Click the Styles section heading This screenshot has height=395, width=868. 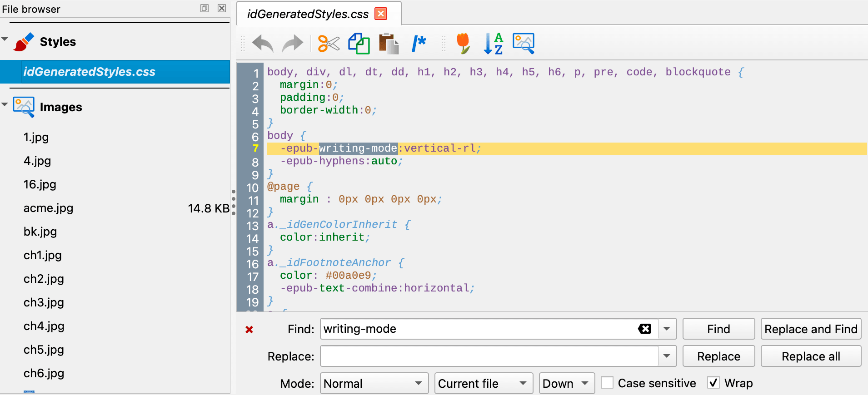58,42
